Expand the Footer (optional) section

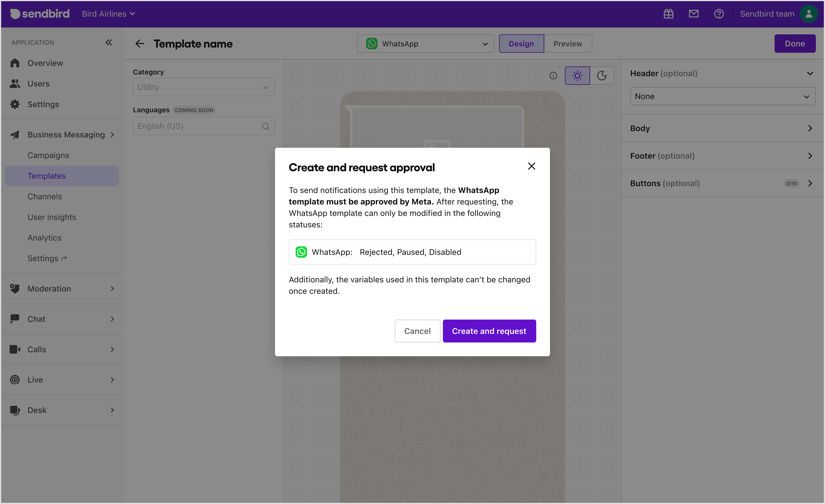point(722,155)
